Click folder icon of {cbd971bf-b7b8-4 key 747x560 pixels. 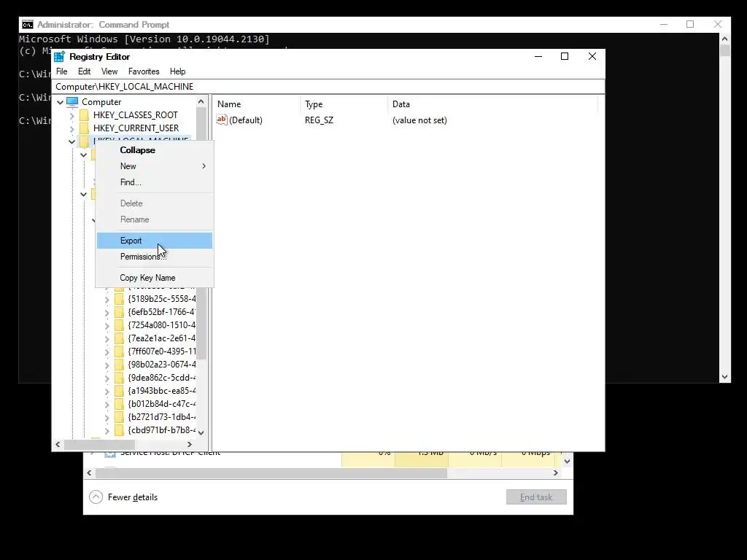pyautogui.click(x=119, y=430)
